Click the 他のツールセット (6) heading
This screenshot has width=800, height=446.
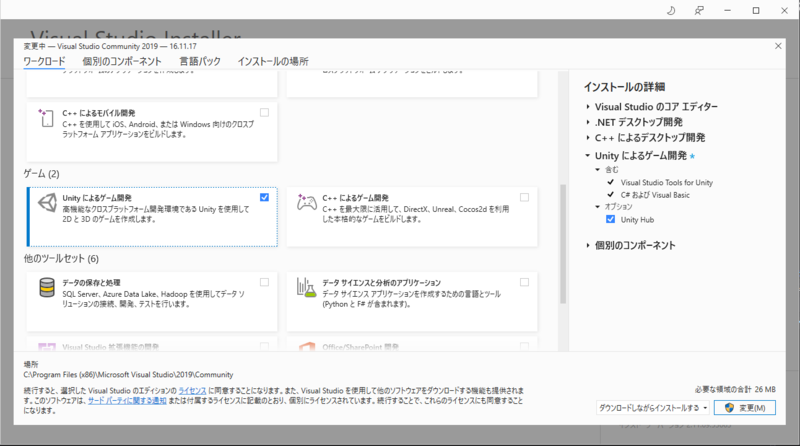click(x=61, y=259)
